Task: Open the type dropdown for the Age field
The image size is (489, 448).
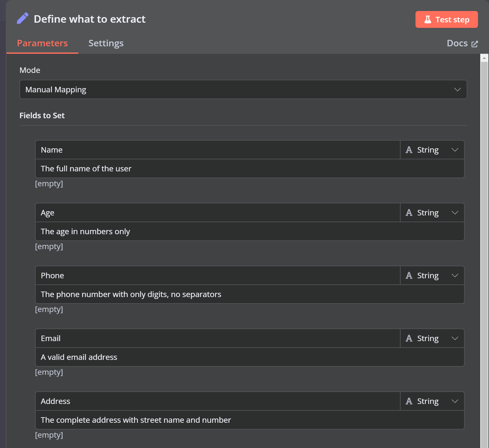Action: click(432, 213)
